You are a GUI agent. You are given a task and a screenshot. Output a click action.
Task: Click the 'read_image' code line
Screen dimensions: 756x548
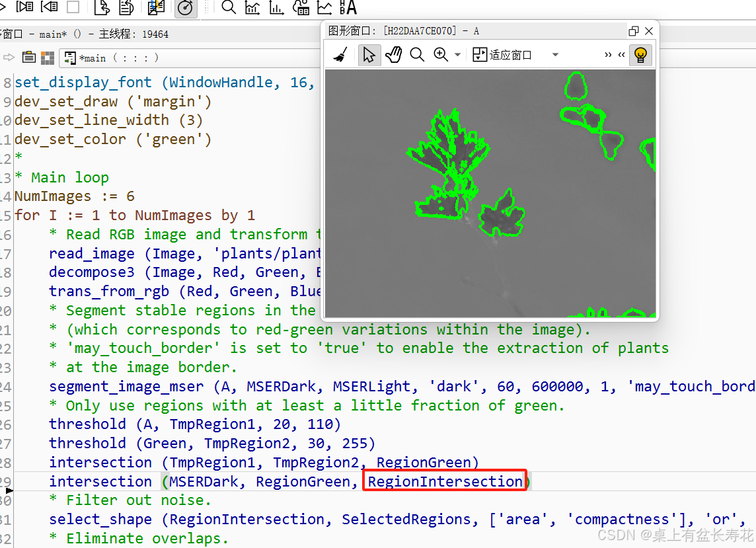(x=184, y=253)
